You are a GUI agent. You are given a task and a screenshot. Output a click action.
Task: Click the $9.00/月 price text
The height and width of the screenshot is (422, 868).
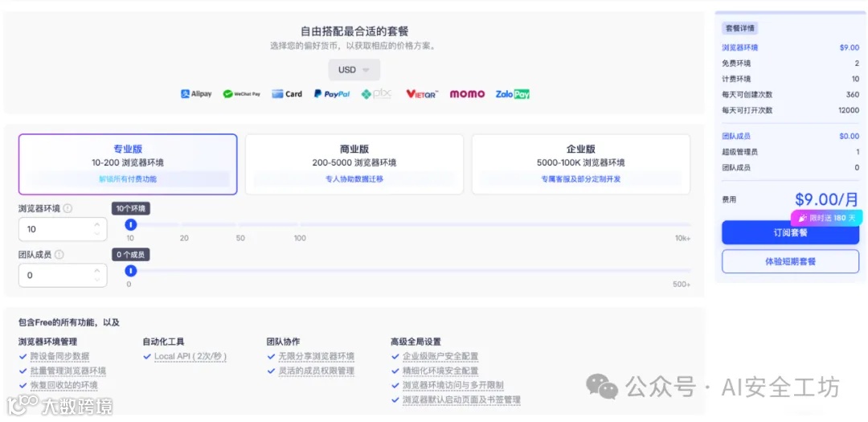coord(827,199)
